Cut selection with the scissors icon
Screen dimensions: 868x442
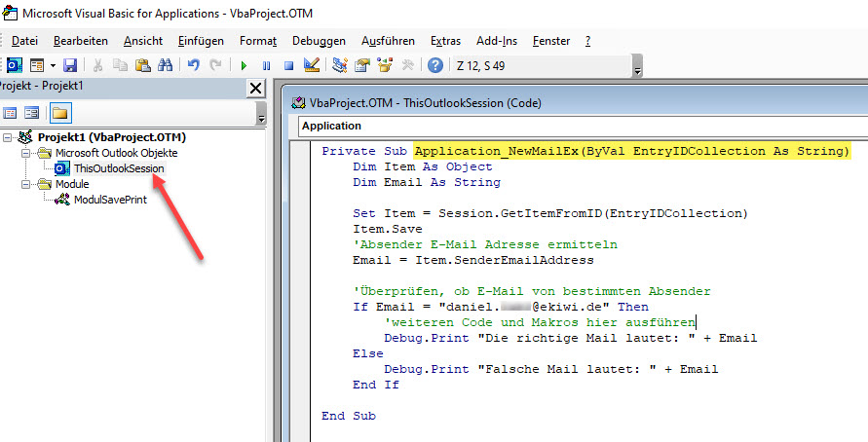(x=98, y=66)
